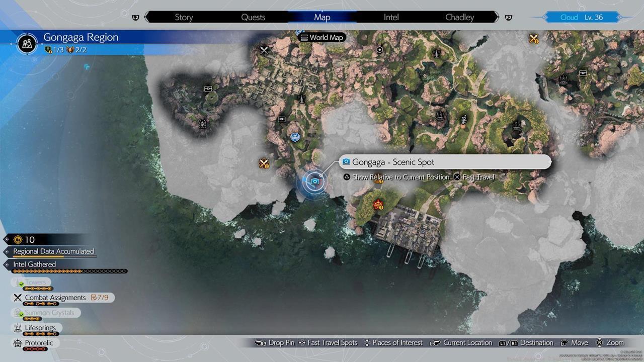This screenshot has width=644, height=362.
Task: Click Fast Travel in the tooltip
Action: pyautogui.click(x=478, y=177)
